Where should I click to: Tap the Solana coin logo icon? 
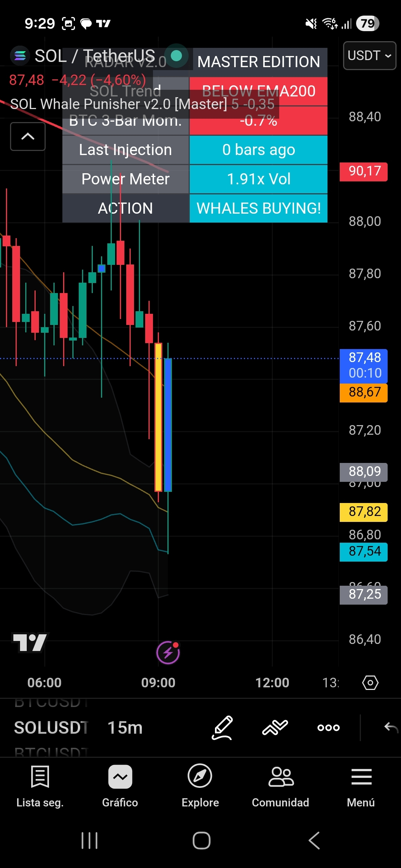pyautogui.click(x=20, y=56)
